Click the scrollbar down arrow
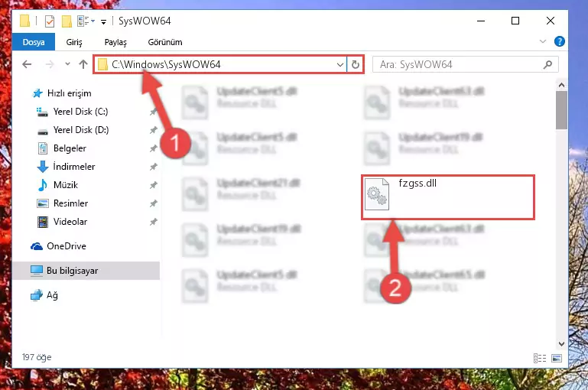 point(561,343)
